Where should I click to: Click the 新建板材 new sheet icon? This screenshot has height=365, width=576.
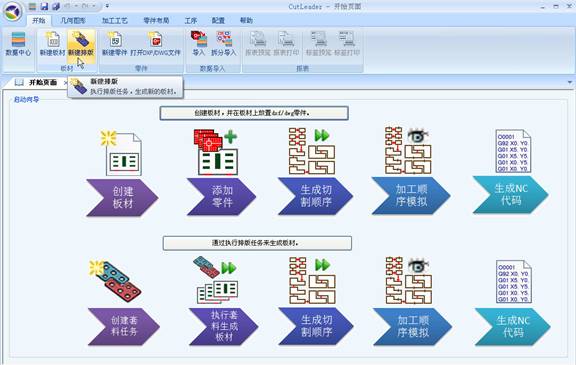click(x=52, y=44)
